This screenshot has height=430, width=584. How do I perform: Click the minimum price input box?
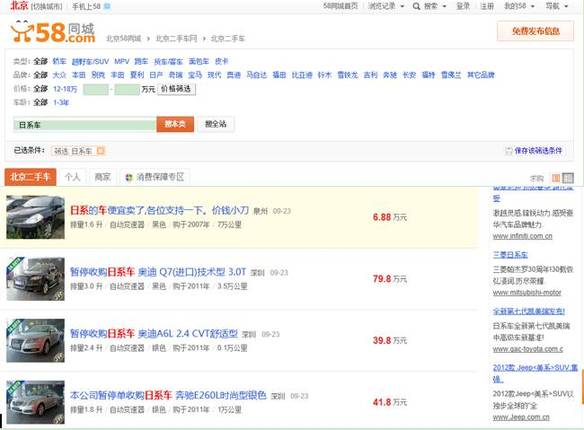pos(96,89)
